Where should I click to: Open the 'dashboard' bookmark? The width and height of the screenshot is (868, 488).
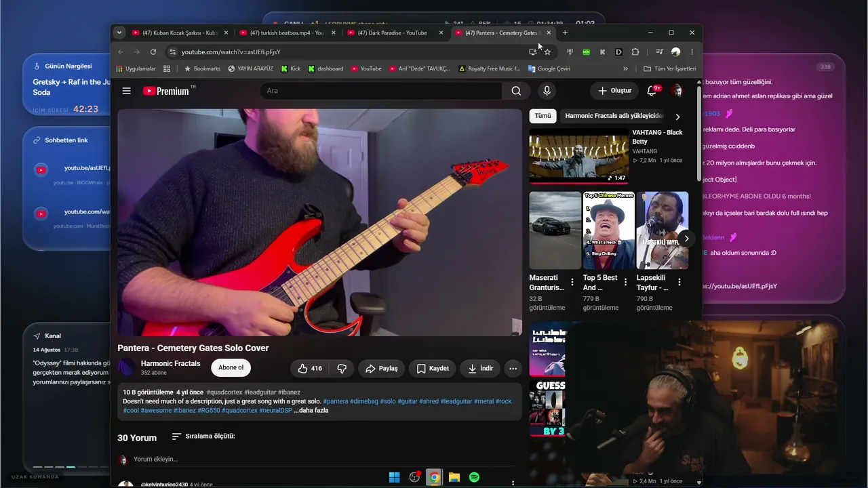coord(325,68)
